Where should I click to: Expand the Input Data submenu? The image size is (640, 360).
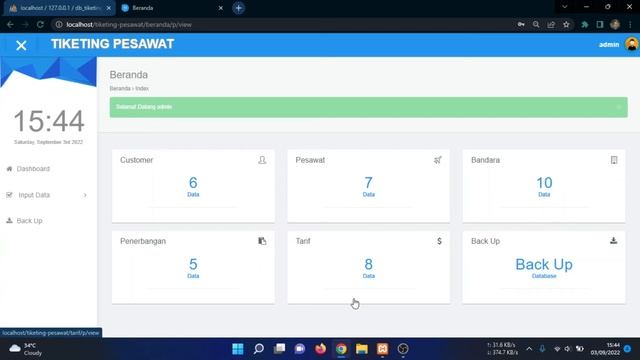[47, 195]
